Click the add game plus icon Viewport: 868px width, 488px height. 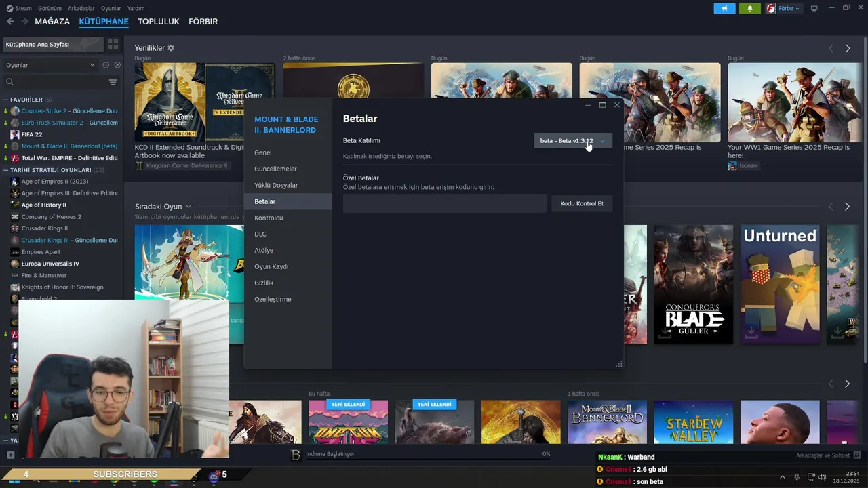(10, 455)
